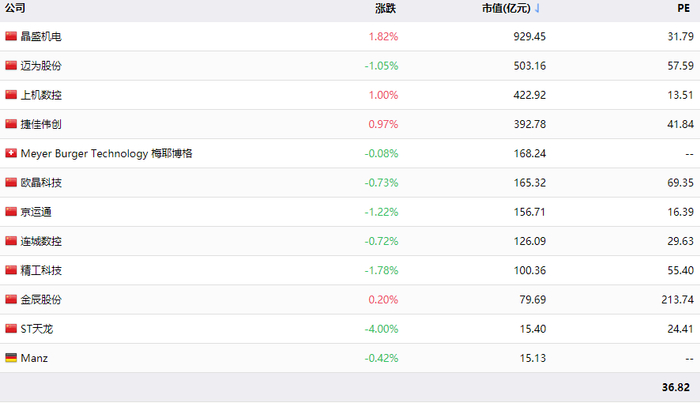Screen dimensions: 700x403
Task: Select 金辰股份 change value 0.20%
Action: point(383,299)
